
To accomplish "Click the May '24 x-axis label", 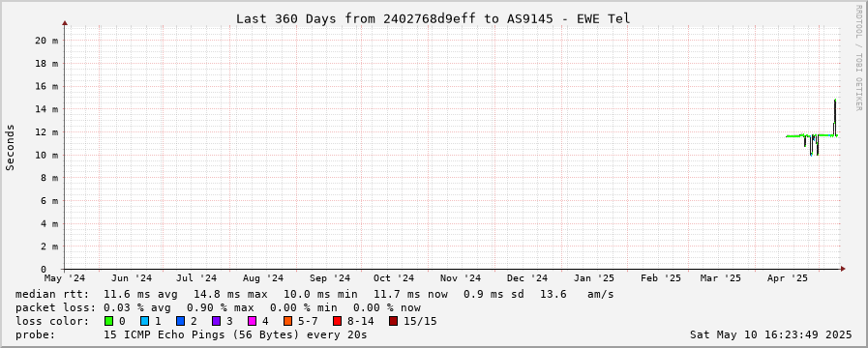I will click(65, 277).
